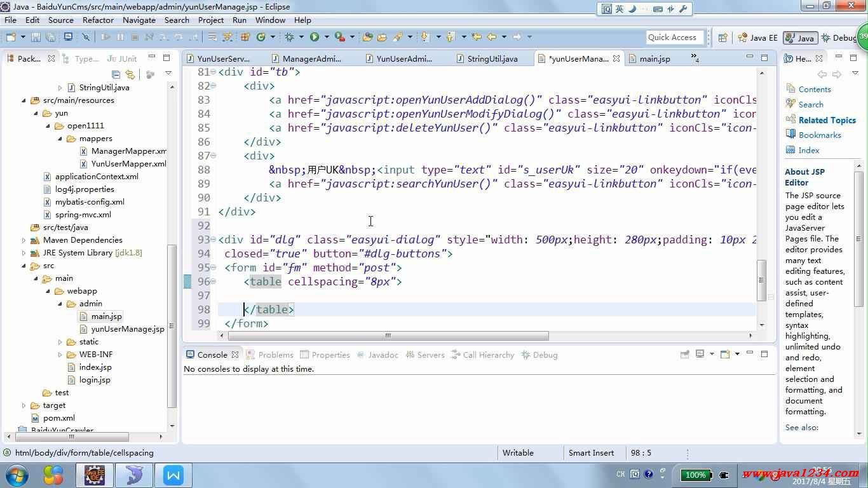Click the editor horizontal scrollbar
868x488 pixels.
(388, 335)
